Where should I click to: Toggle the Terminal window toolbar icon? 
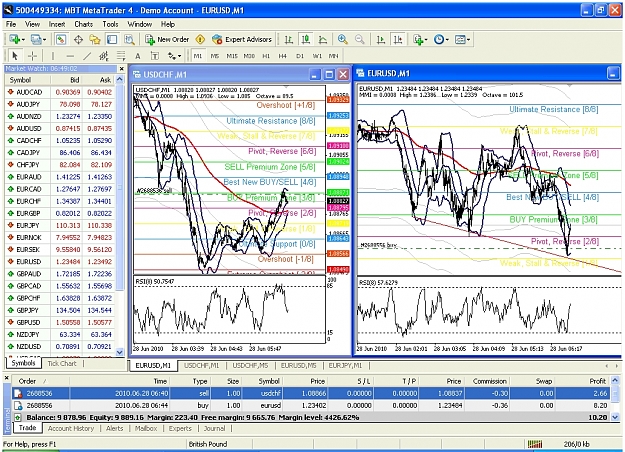tap(112, 39)
